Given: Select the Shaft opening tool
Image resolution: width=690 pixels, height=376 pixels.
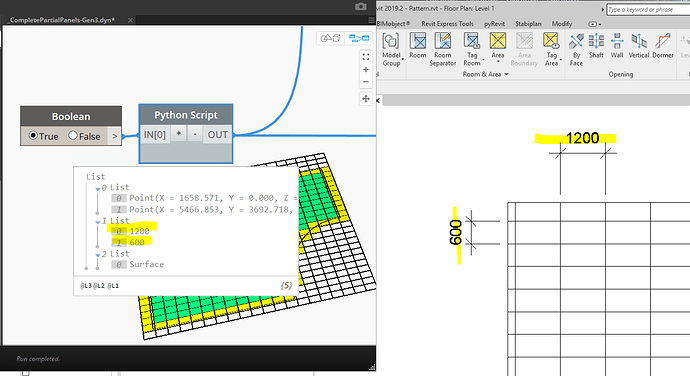Looking at the screenshot, I should [596, 45].
